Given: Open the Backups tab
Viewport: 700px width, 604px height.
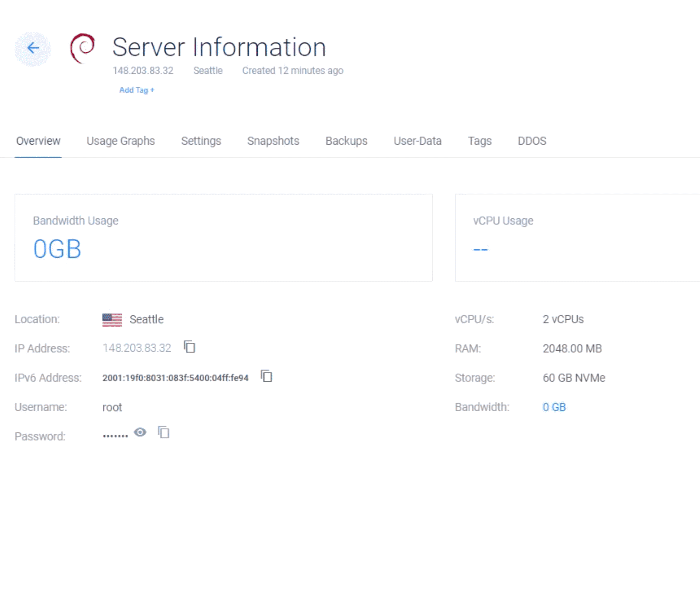Looking at the screenshot, I should 346,141.
